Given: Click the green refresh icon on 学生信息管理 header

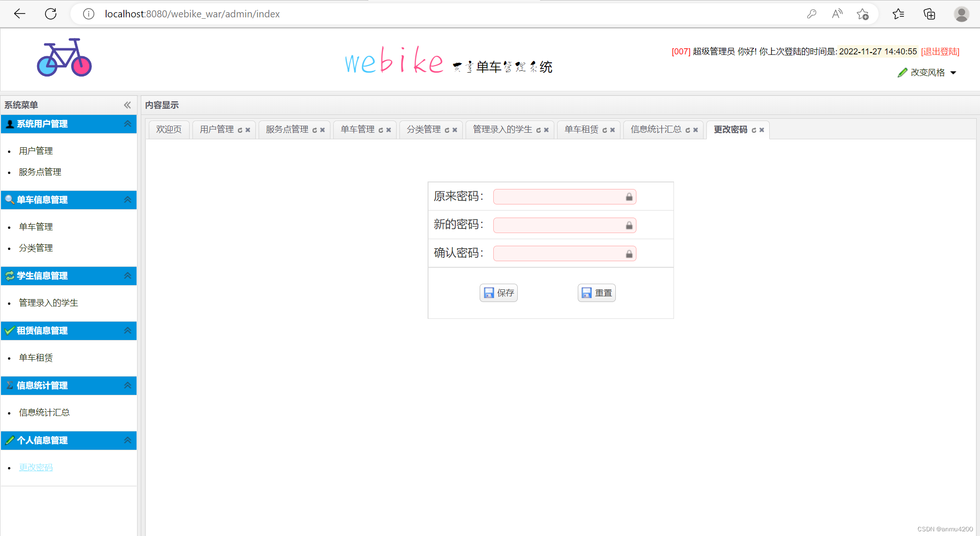Looking at the screenshot, I should click(x=9, y=276).
